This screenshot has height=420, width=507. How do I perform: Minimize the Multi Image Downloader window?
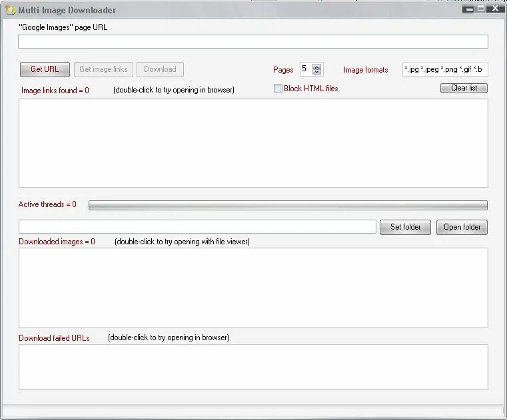[468, 9]
